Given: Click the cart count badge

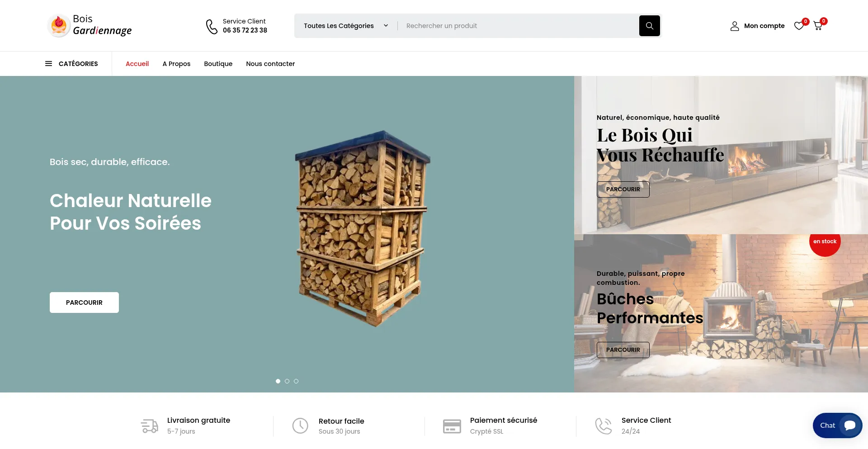Looking at the screenshot, I should pos(824,21).
